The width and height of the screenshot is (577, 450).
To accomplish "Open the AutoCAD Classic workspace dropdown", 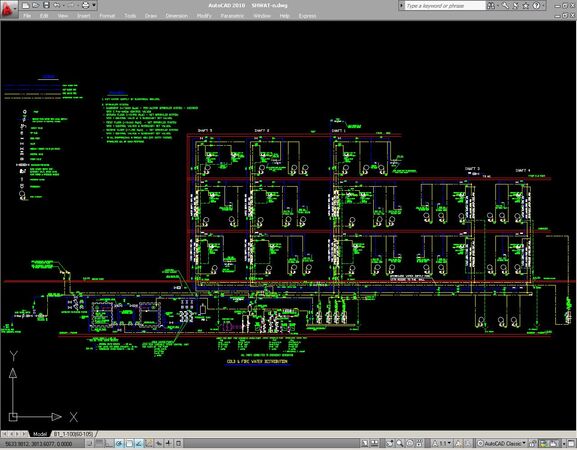I will pyautogui.click(x=502, y=444).
